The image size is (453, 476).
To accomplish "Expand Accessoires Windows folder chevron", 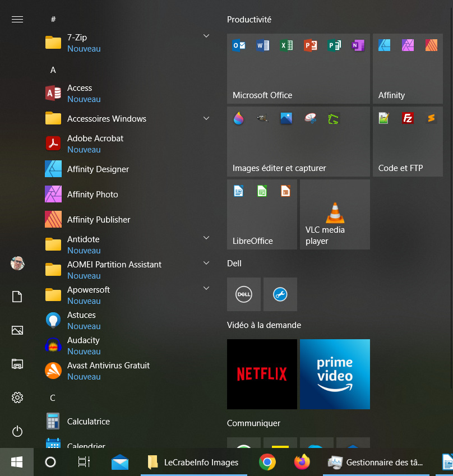I will point(206,118).
